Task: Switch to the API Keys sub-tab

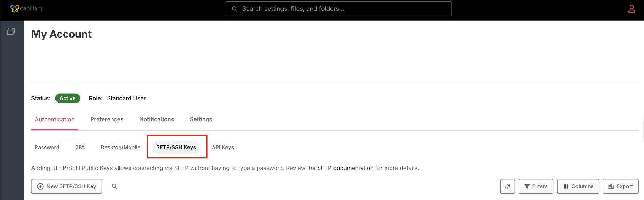Action: pos(223,147)
